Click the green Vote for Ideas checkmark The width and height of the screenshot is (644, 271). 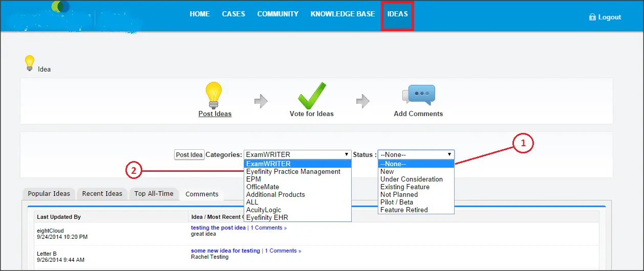[x=312, y=96]
